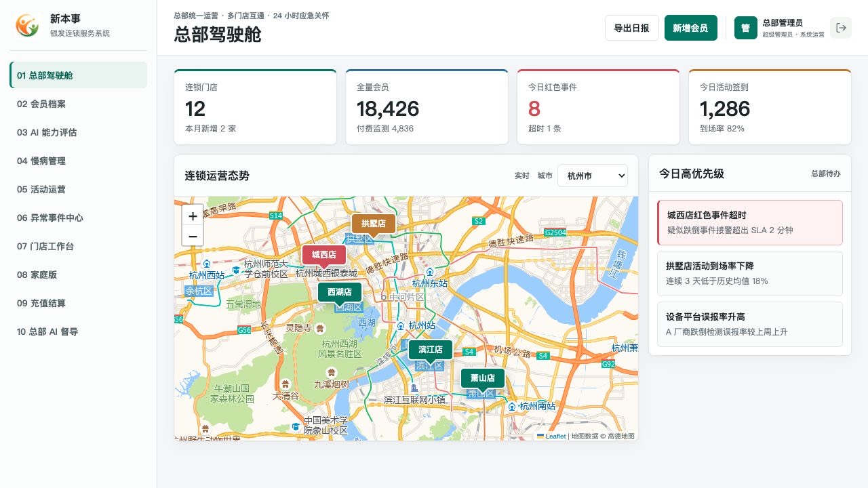Open 05 活动运营 section

(79, 189)
